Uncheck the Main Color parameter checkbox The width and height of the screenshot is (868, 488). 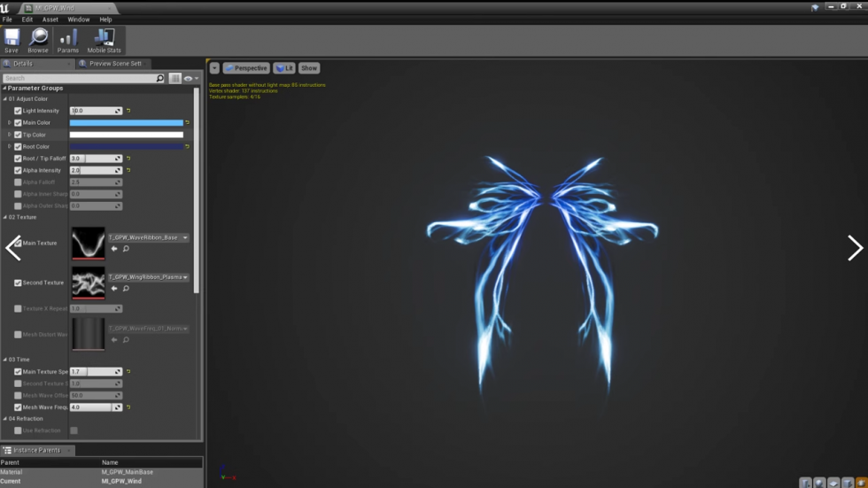pos(18,123)
